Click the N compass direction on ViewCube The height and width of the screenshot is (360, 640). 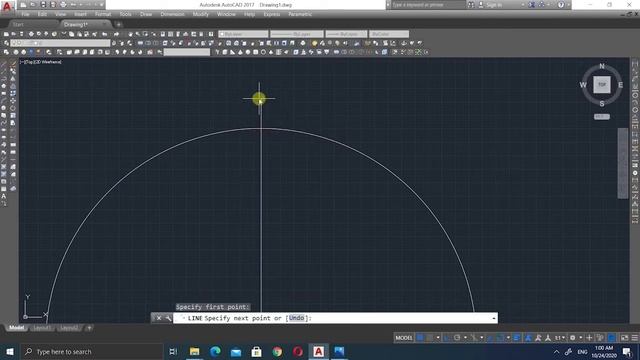(x=602, y=66)
